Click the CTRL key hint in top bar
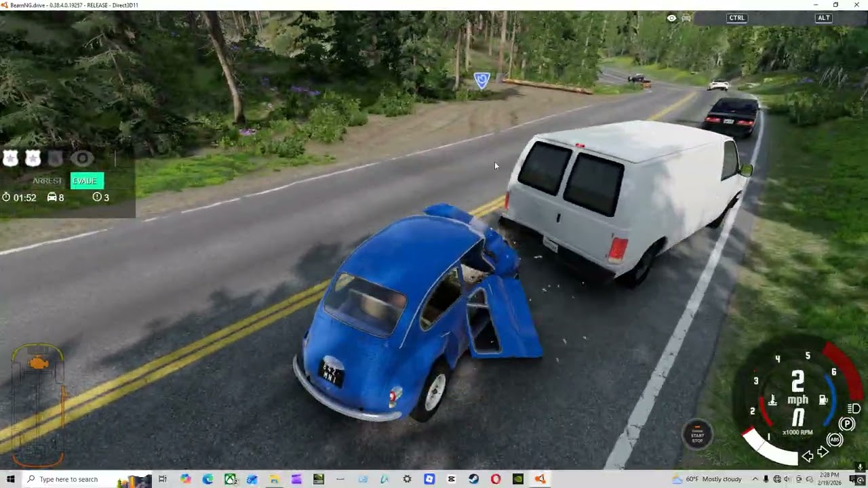This screenshot has width=868, height=488. coord(736,18)
